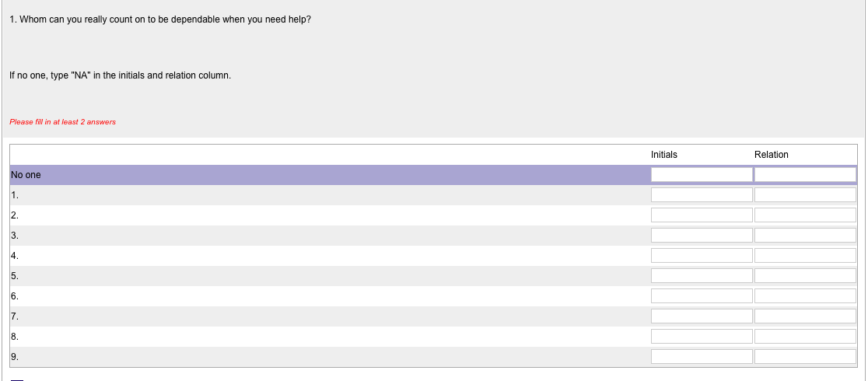868x381 pixels.
Task: Click the Relation input on row 5
Action: [805, 276]
